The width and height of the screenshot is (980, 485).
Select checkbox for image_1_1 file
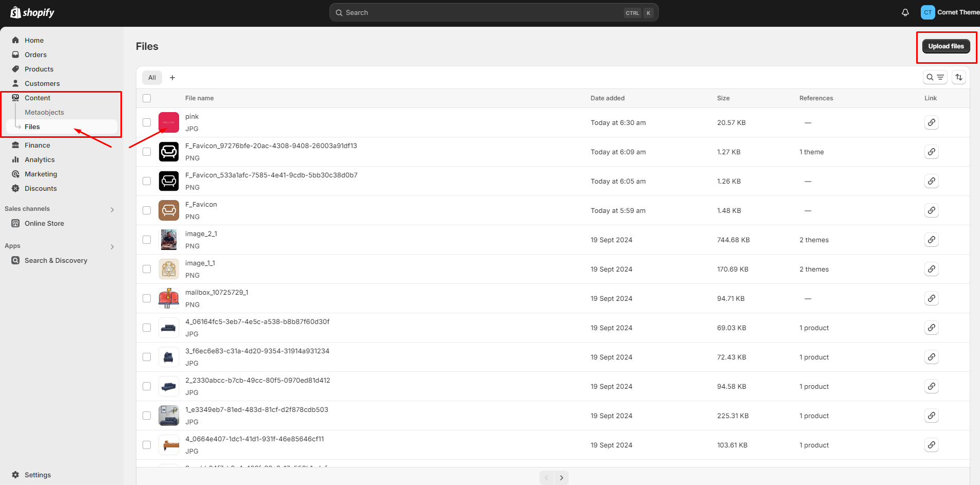[x=147, y=269]
